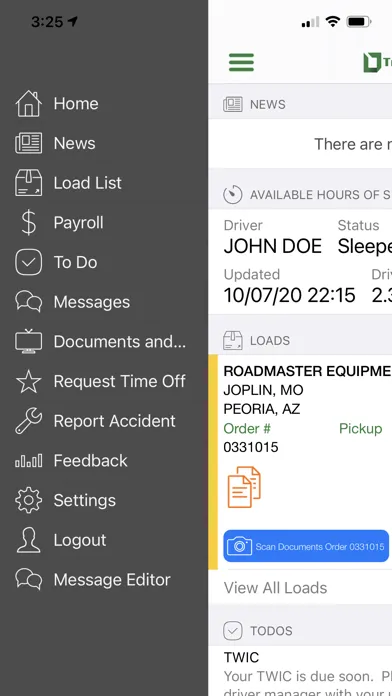Image resolution: width=392 pixels, height=696 pixels.
Task: Close the menu with green hamburger icon
Action: coord(242,62)
